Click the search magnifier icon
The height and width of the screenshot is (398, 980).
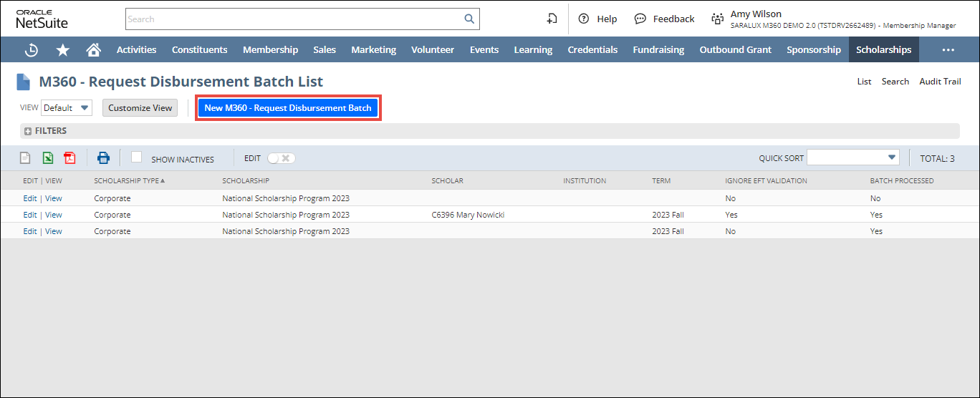pos(469,19)
